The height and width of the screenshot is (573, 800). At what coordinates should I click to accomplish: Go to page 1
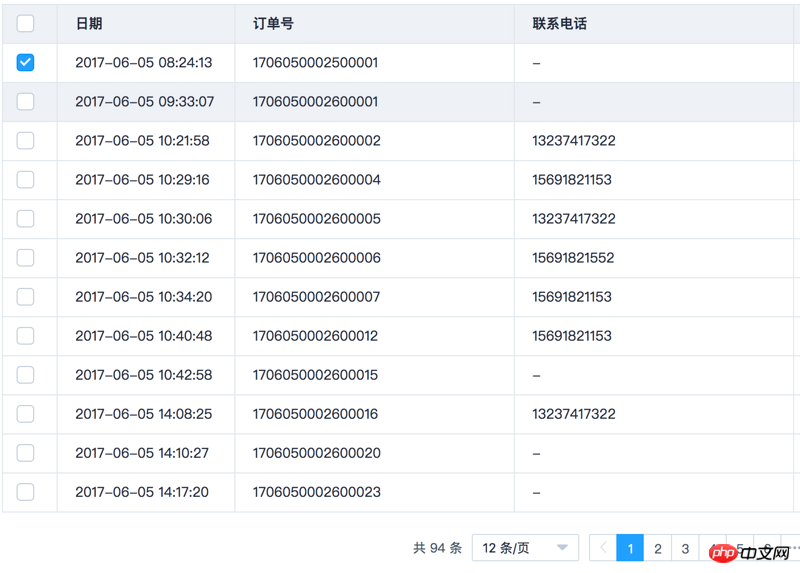(630, 548)
